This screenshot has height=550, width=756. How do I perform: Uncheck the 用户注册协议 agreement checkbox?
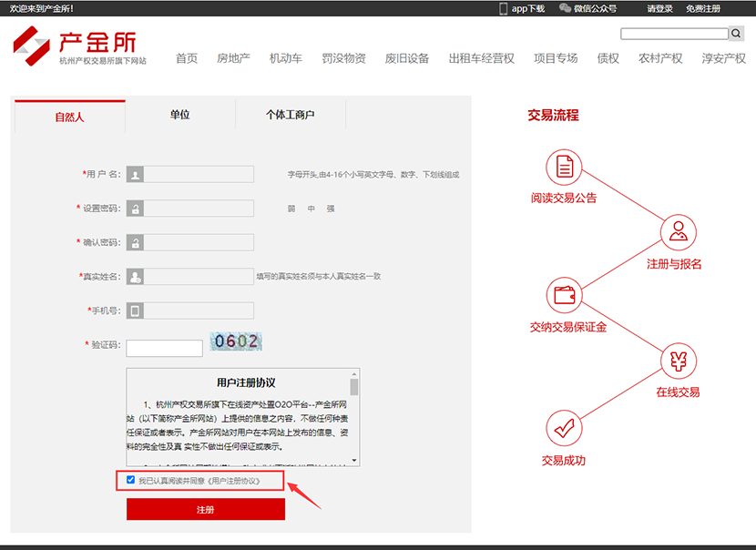(x=131, y=480)
